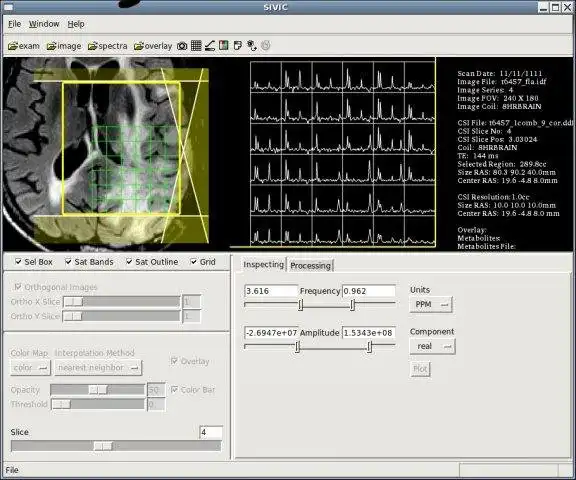This screenshot has height=480, width=576.
Task: Minimize the SIVIC window
Action: point(544,7)
